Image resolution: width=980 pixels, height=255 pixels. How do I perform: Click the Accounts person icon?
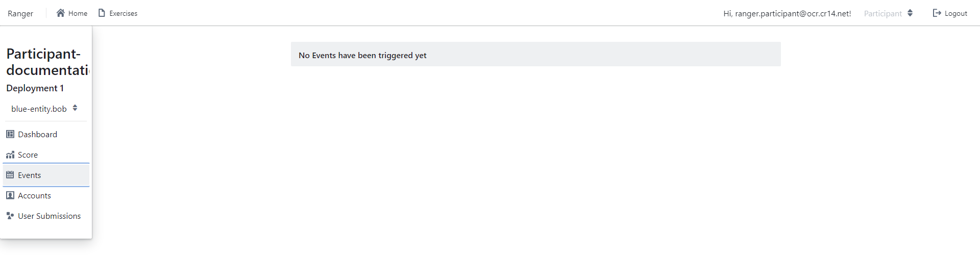(10, 195)
